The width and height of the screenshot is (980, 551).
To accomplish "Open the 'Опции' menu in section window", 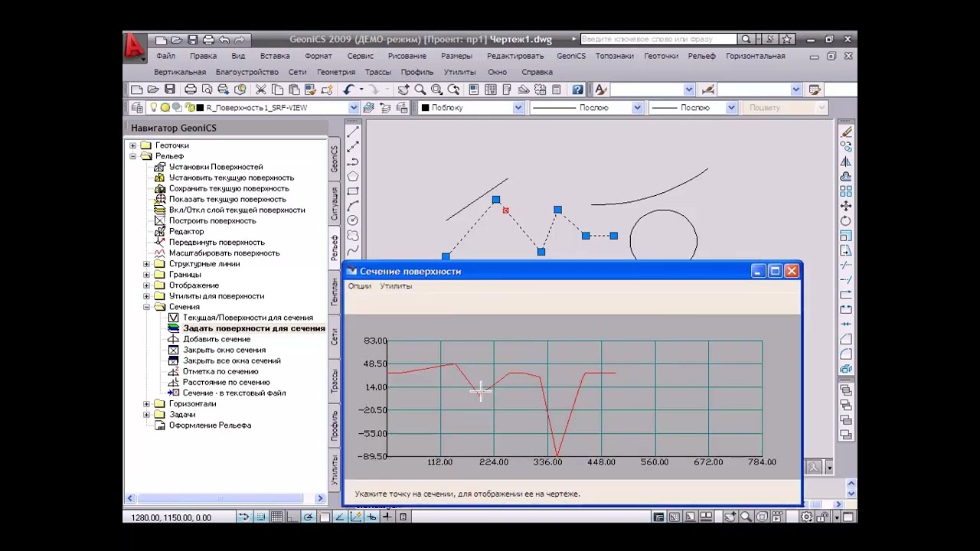I will (359, 285).
